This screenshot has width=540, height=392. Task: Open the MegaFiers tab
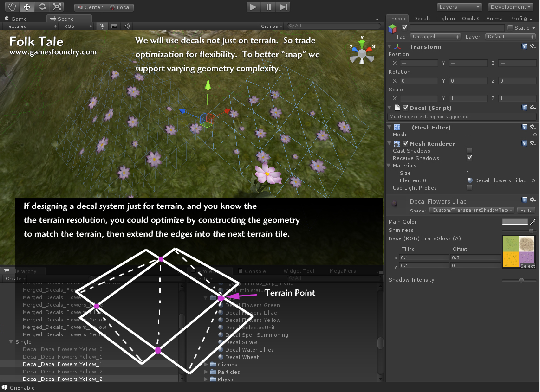(343, 271)
